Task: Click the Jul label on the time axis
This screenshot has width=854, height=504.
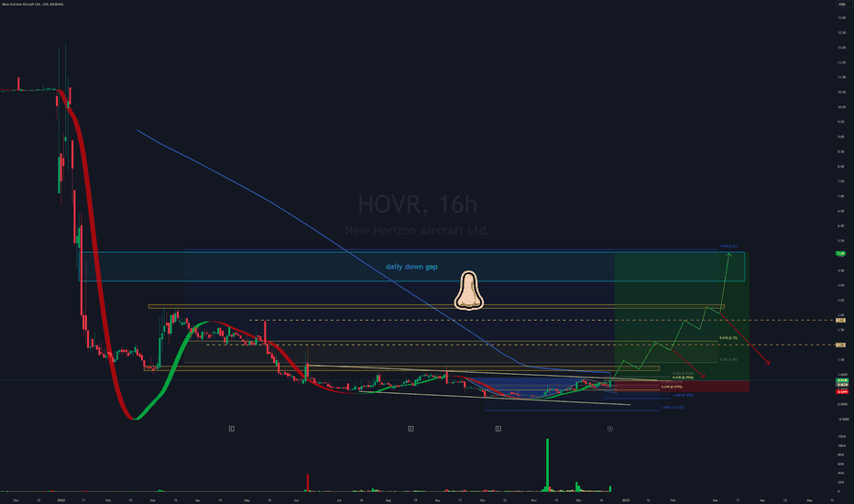Action: coord(339,500)
